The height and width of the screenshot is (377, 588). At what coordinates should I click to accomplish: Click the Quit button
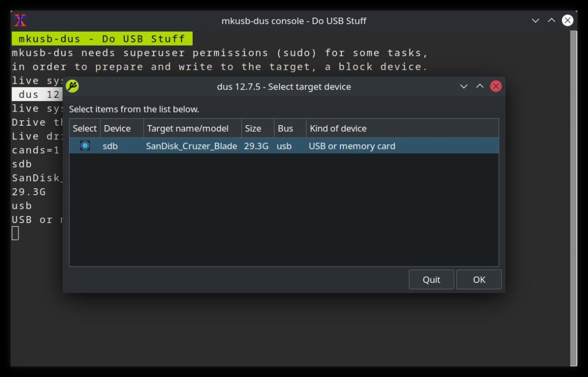click(431, 280)
